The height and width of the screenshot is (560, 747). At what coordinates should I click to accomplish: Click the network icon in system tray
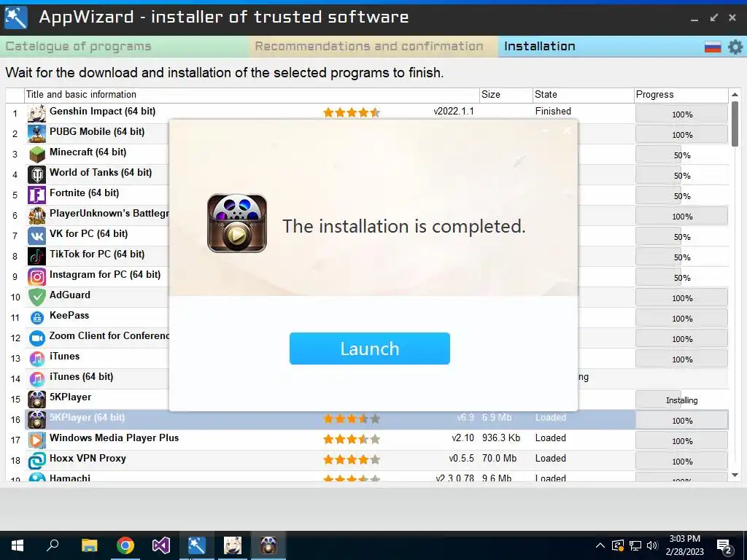[635, 545]
